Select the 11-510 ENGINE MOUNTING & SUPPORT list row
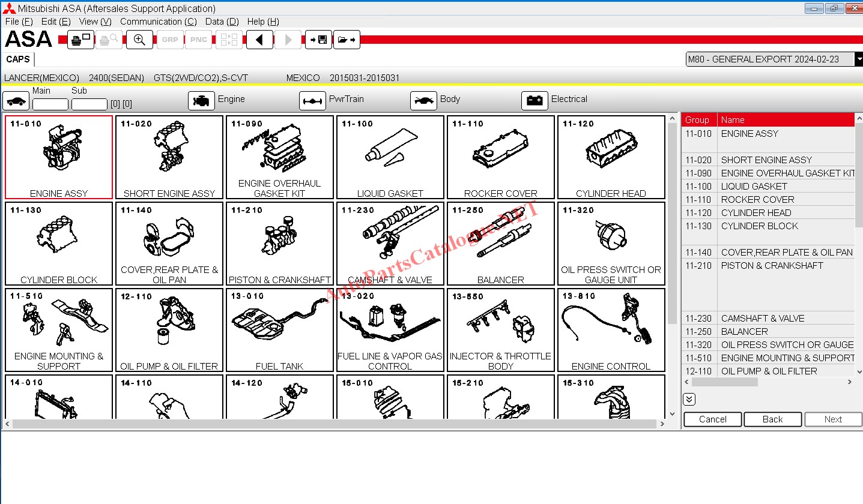Screen dimensions: 863x504 768,358
